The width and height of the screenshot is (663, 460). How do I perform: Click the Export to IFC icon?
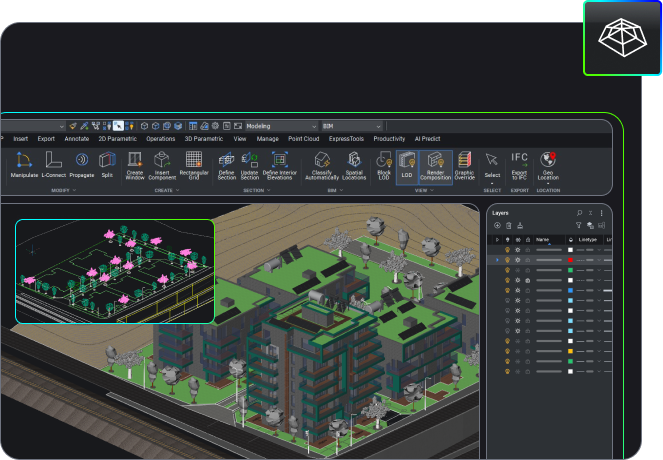pos(520,164)
